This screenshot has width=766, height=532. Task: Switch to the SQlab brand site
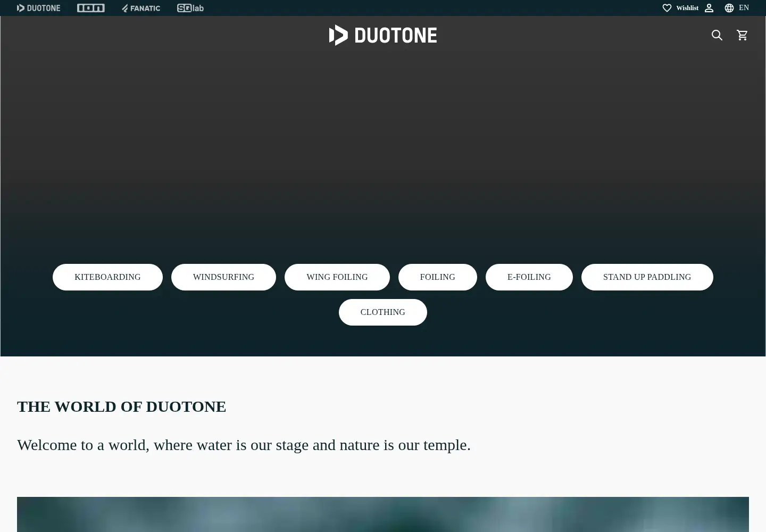click(190, 8)
